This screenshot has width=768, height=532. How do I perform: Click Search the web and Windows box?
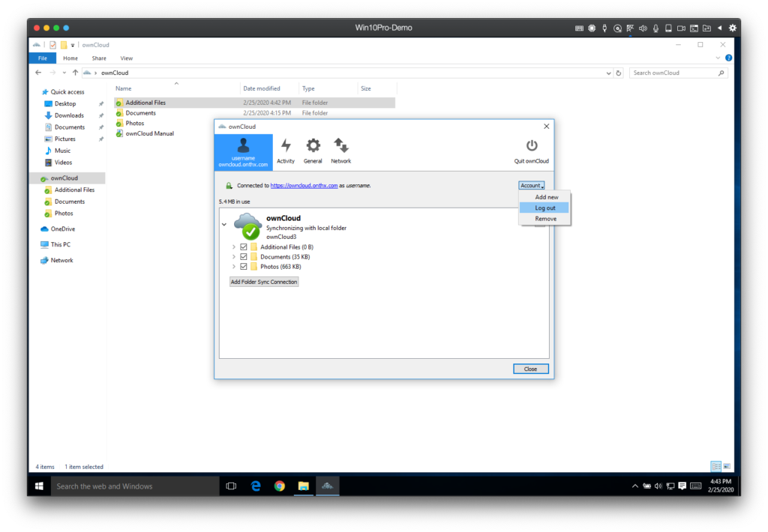135,486
